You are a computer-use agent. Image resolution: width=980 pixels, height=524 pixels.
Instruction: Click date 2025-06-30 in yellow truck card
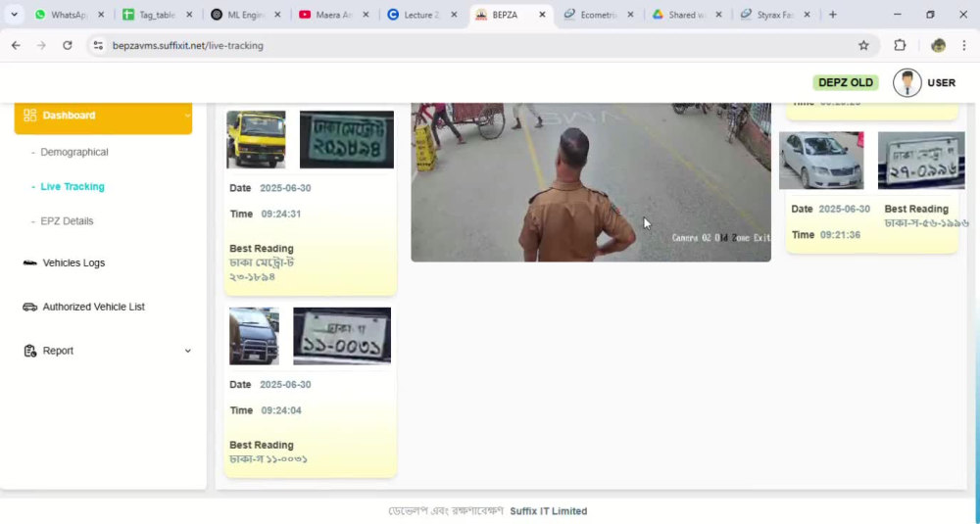pyautogui.click(x=285, y=188)
